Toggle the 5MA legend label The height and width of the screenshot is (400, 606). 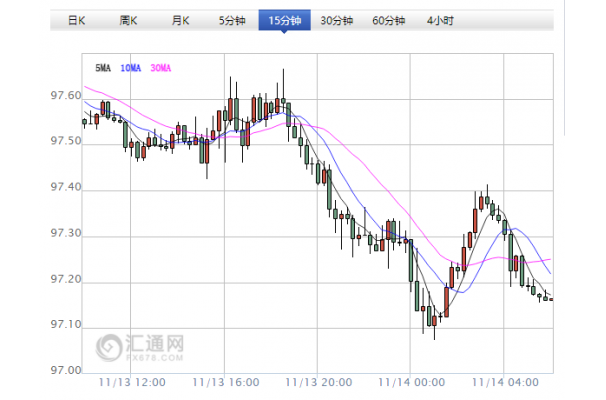[x=103, y=67]
